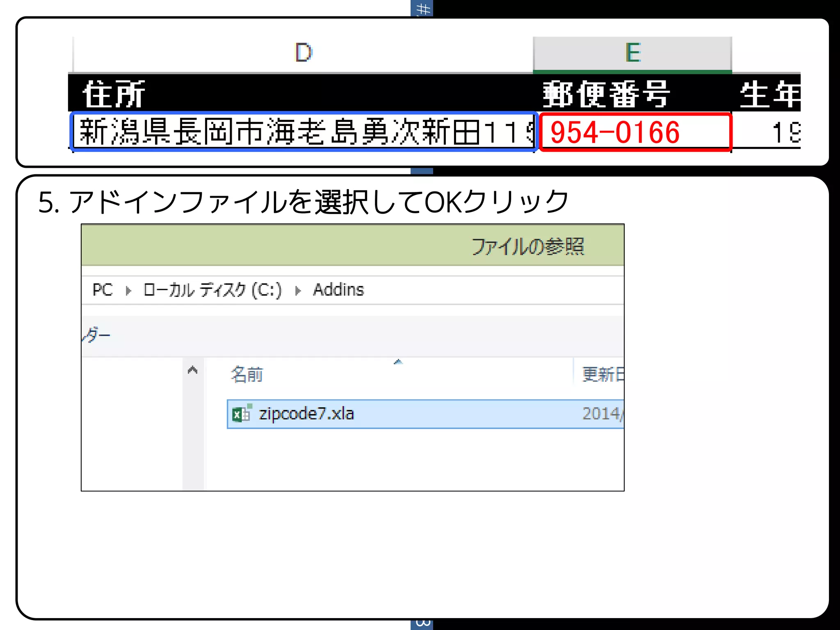Click the 2014 date of zipcode7.xla
Viewport: 840px width, 630px height.
(603, 413)
